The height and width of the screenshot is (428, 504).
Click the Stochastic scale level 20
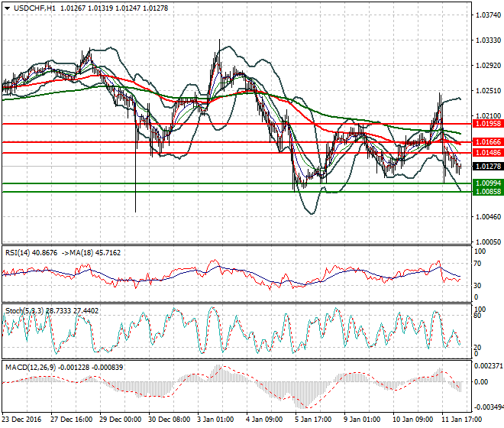click(479, 348)
